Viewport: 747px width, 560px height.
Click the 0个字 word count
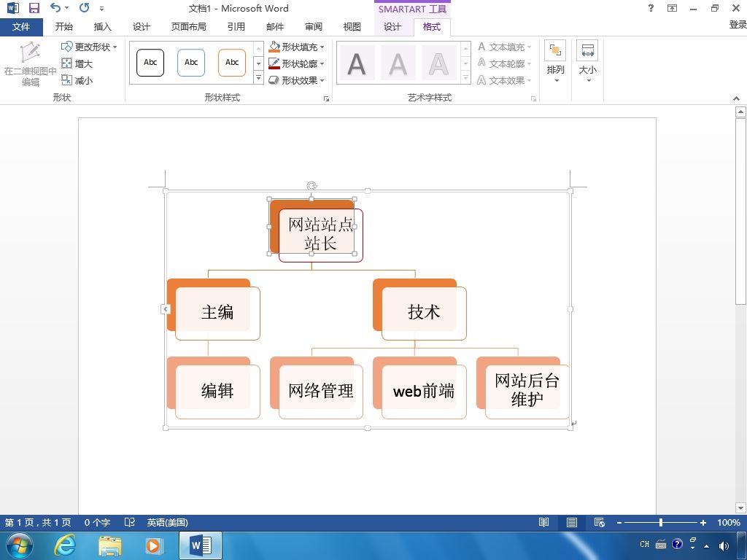97,522
